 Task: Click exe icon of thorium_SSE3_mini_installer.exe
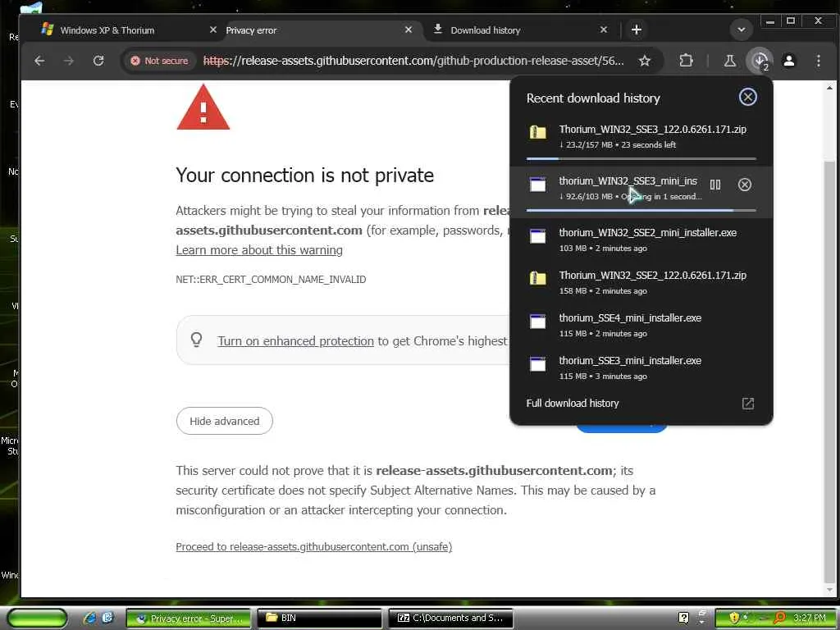(x=538, y=363)
